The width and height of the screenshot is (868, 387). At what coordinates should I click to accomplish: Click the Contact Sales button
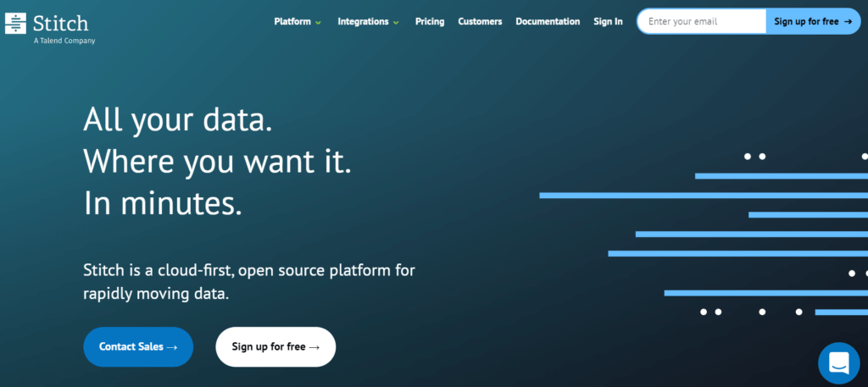(x=138, y=346)
